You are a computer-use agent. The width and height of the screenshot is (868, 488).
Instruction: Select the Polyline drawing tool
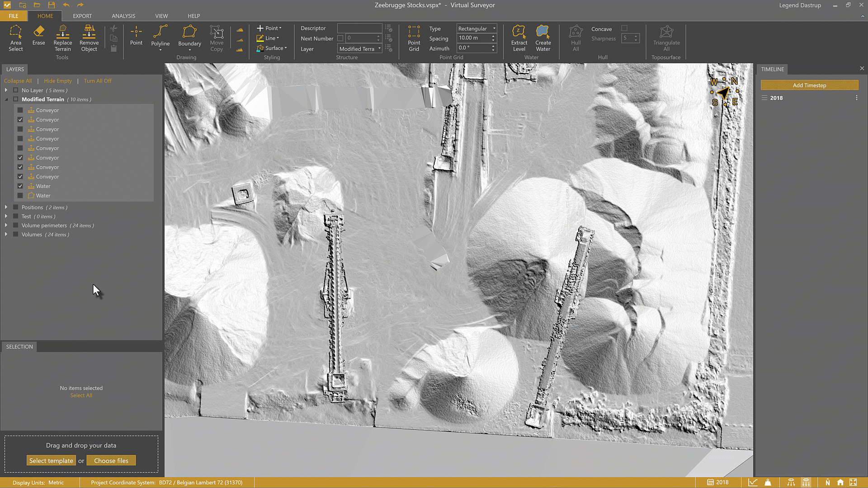[160, 36]
